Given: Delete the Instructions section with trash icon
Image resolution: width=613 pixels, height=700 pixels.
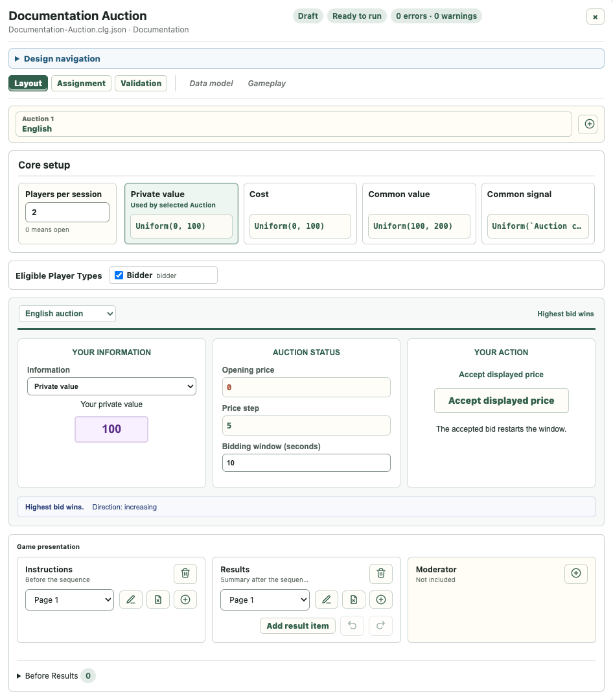Looking at the screenshot, I should tap(185, 573).
